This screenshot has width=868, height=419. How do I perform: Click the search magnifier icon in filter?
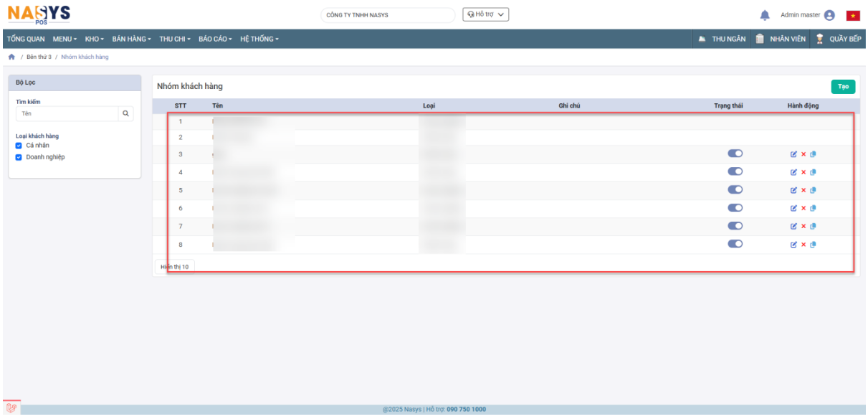pos(126,113)
